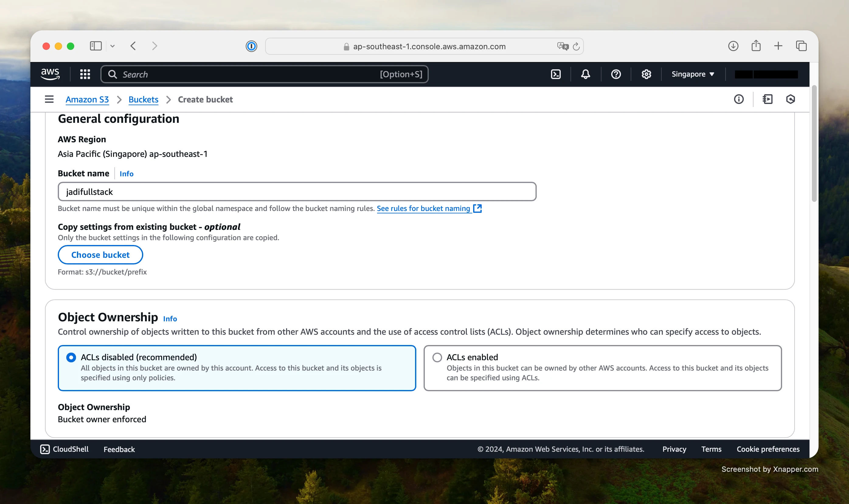This screenshot has height=504, width=849.
Task: Open the info panel icon
Action: tap(739, 99)
